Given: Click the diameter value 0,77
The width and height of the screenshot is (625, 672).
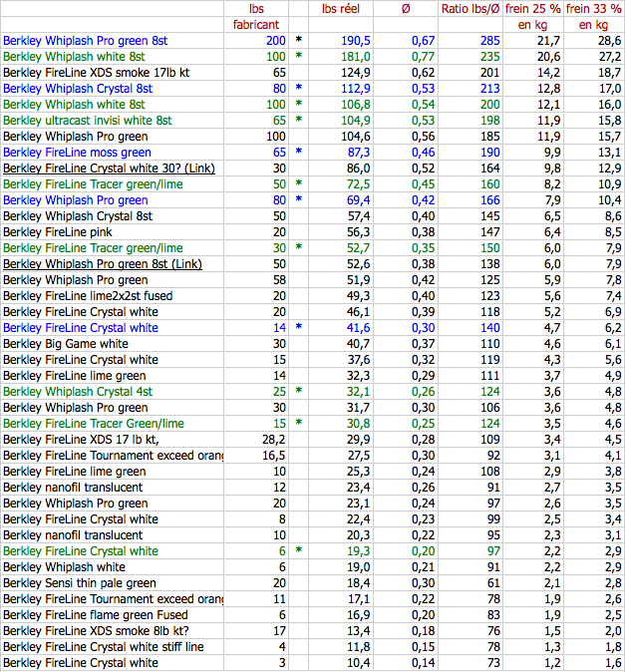Looking at the screenshot, I should [424, 57].
